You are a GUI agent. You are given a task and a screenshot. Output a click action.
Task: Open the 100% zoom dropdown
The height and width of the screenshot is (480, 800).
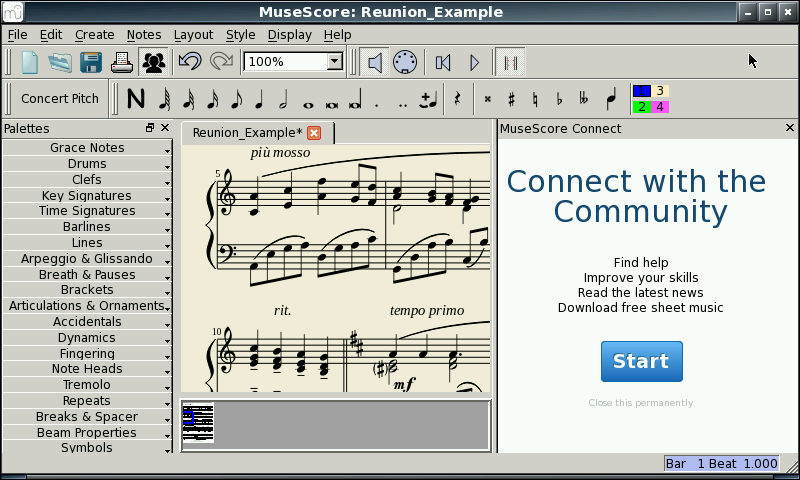[335, 62]
